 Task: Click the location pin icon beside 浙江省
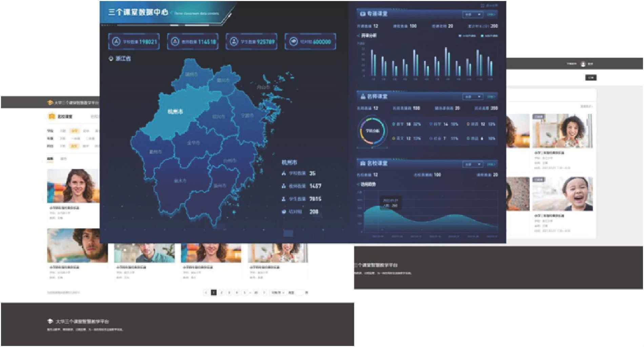(110, 59)
